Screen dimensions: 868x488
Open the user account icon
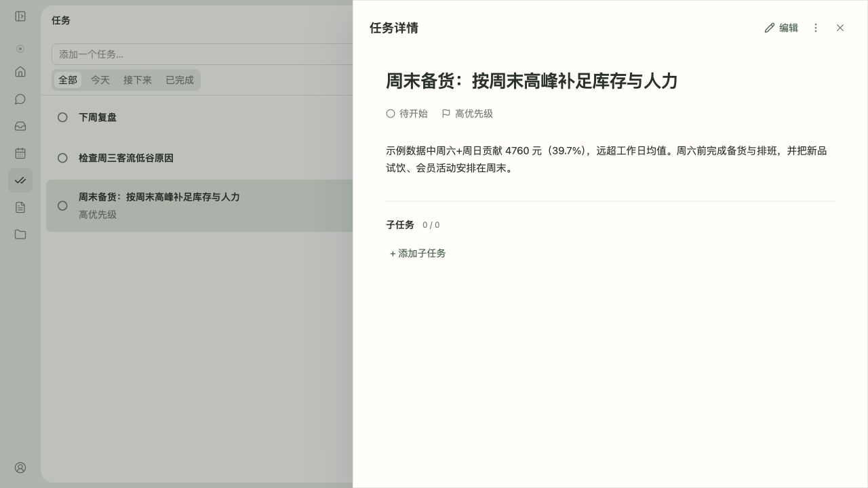coord(20,468)
